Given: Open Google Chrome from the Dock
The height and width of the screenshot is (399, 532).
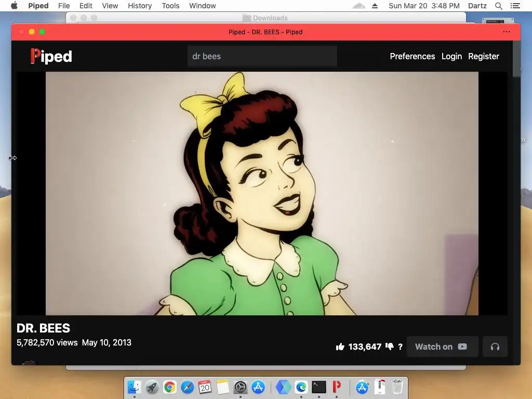Looking at the screenshot, I should (x=170, y=387).
